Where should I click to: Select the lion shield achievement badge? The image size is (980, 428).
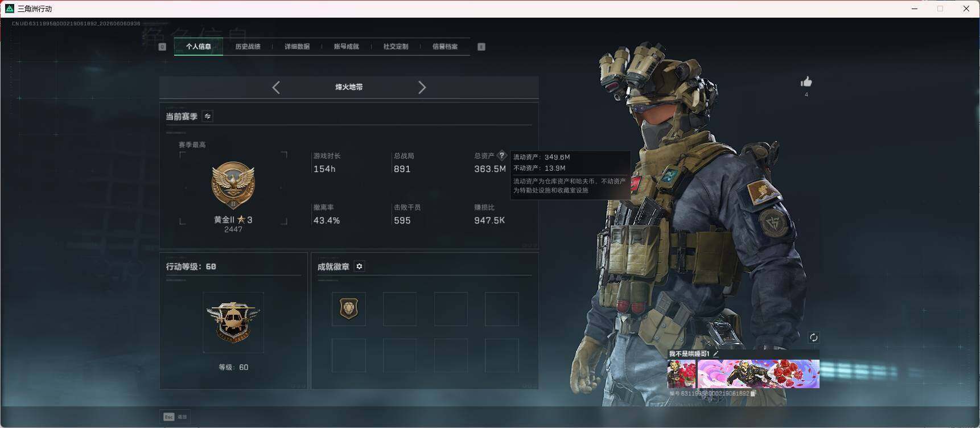349,309
